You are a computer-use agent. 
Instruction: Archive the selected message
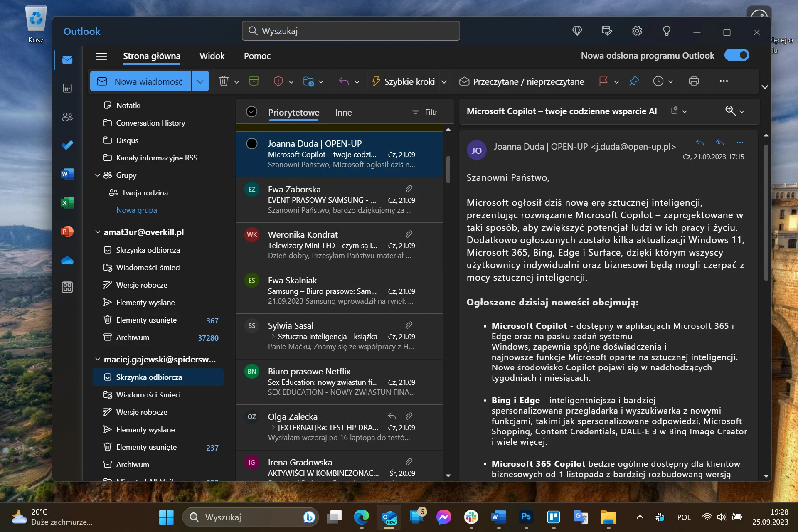tap(254, 81)
